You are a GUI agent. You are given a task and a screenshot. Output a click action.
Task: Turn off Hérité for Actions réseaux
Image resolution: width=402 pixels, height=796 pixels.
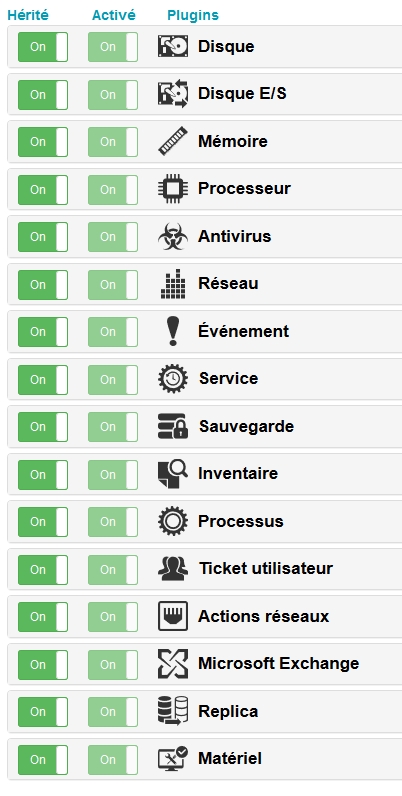click(x=43, y=617)
